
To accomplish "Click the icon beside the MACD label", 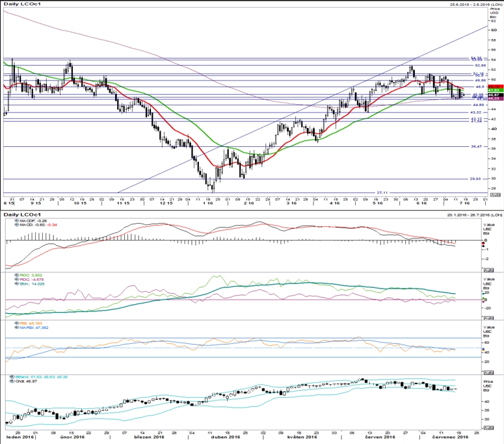I will click(17, 224).
